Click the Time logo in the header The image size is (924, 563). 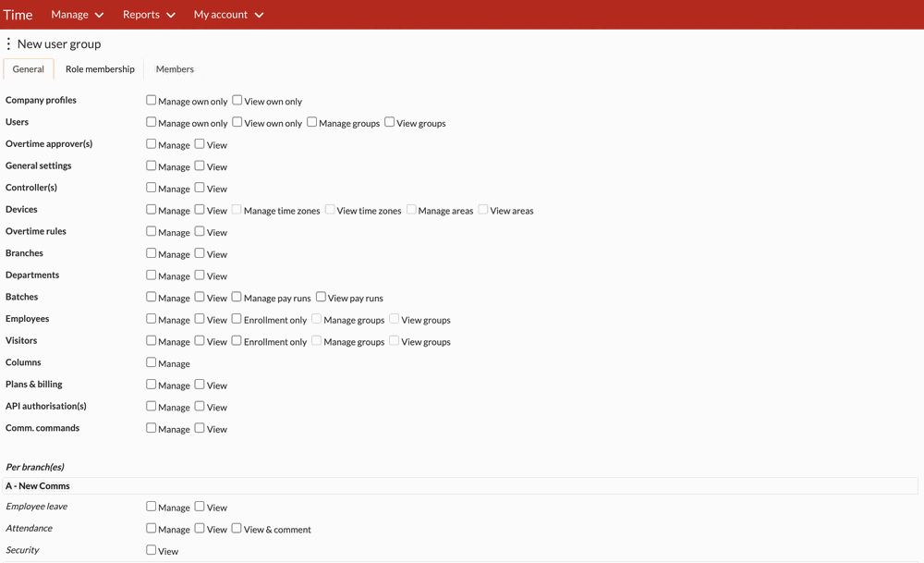18,15
